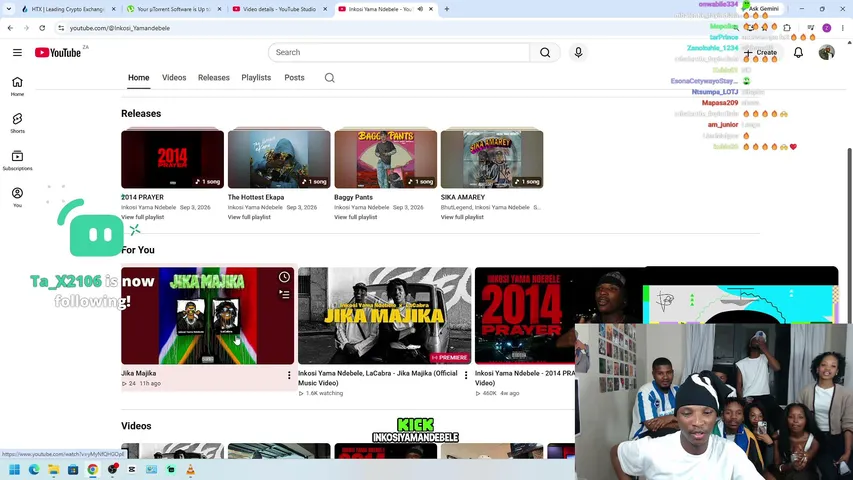Image resolution: width=853 pixels, height=480 pixels.
Task: Close the HTX Leading Crypto Exchange tab
Action: (x=113, y=9)
